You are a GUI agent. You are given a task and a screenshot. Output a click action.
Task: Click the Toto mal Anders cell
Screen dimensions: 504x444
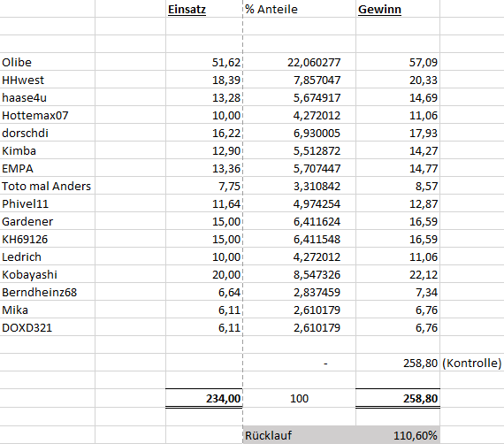point(48,186)
